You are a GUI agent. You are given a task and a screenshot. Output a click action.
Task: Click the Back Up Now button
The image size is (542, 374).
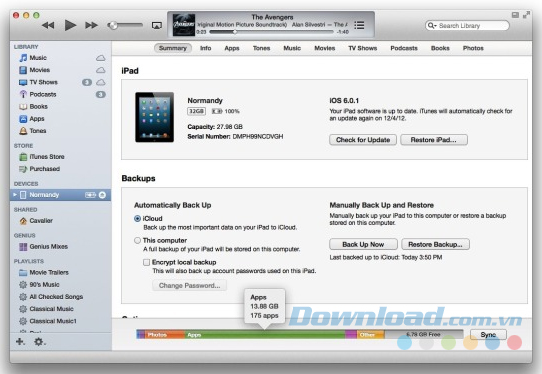[x=363, y=244]
